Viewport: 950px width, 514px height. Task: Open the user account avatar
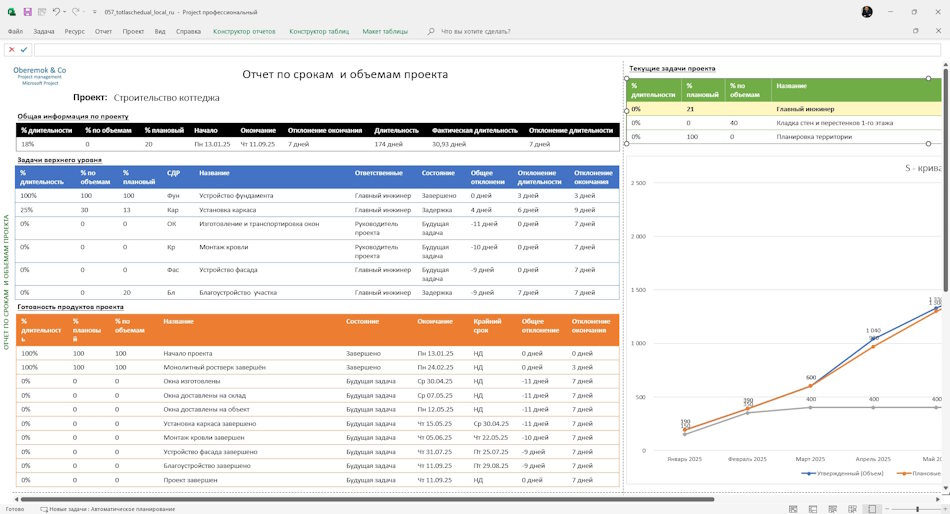pyautogui.click(x=867, y=12)
